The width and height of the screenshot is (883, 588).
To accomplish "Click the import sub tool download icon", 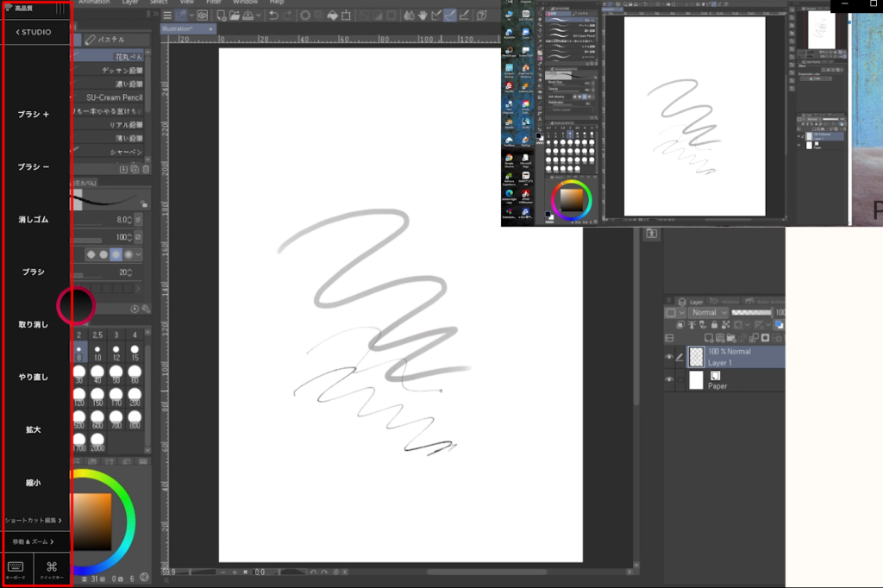I will click(x=123, y=169).
